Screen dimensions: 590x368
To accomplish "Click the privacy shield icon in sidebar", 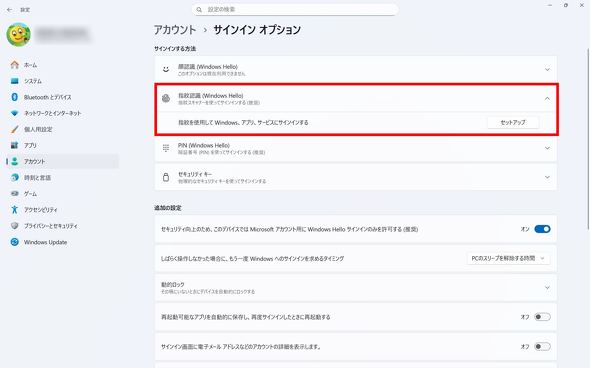I will coord(15,226).
